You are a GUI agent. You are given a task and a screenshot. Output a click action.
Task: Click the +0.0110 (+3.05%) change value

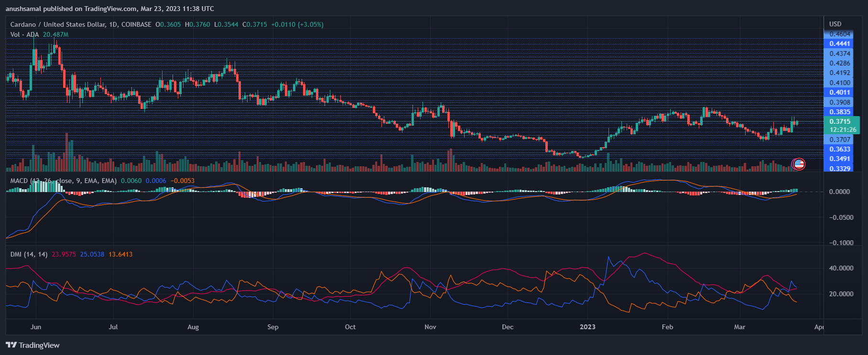pos(297,24)
